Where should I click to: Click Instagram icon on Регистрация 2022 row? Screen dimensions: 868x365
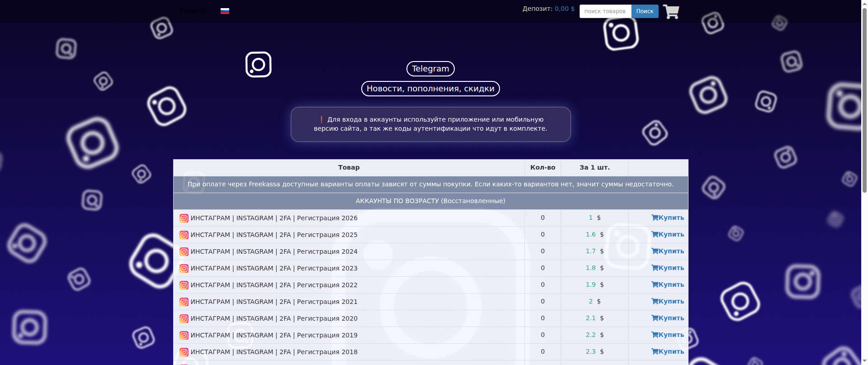184,285
